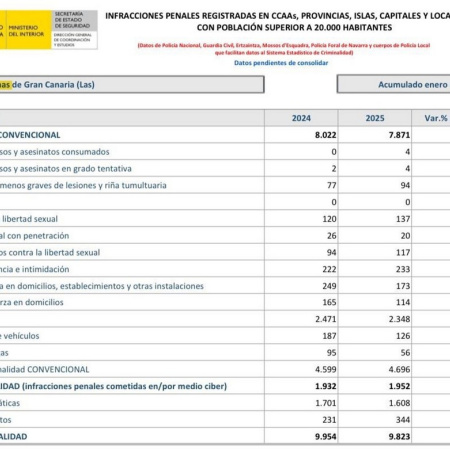Click the 'con penetración' row label
Viewport: 450px width, 450px height.
point(35,236)
